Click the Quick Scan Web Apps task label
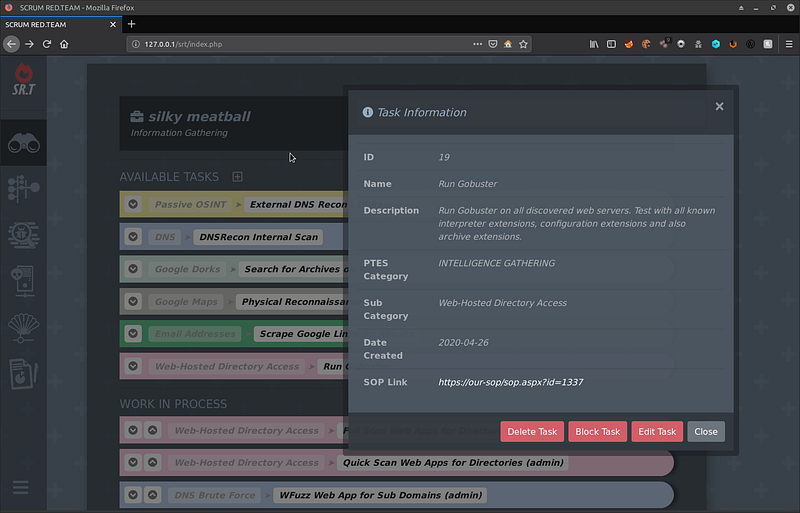The width and height of the screenshot is (800, 513). point(453,462)
